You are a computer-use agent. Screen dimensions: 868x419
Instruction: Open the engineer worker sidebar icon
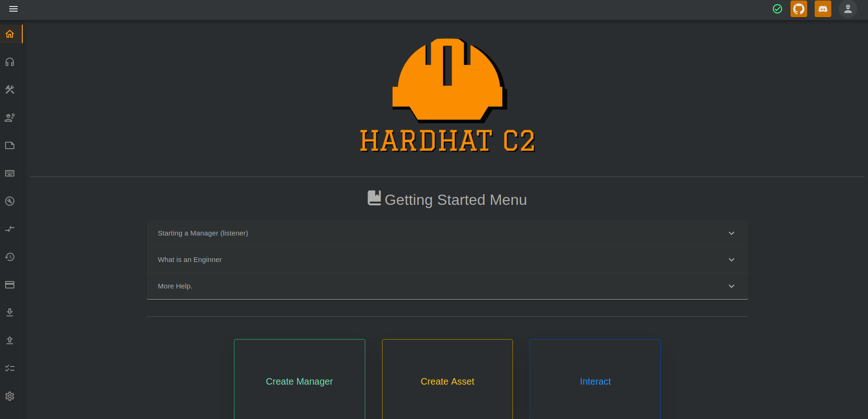point(10,118)
